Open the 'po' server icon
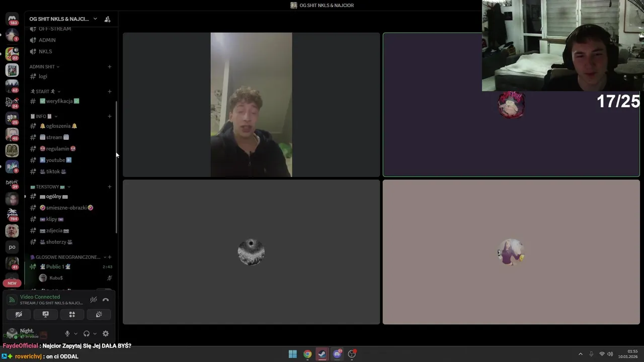 click(x=12, y=247)
